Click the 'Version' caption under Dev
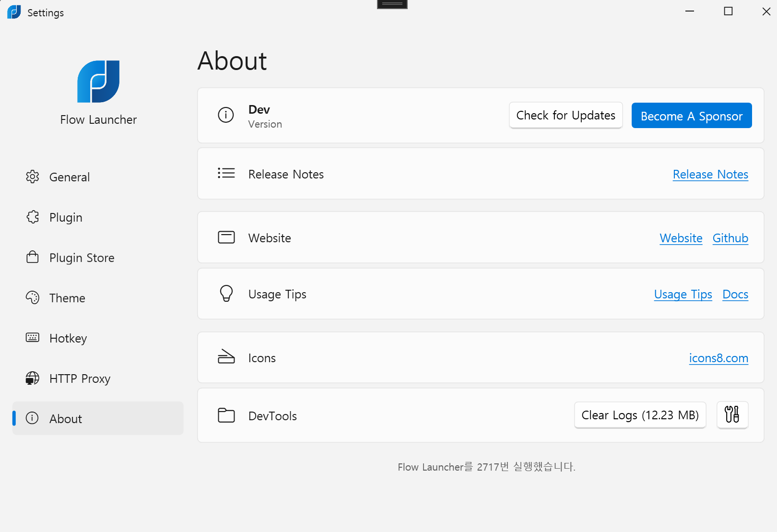The image size is (777, 532). pyautogui.click(x=265, y=124)
